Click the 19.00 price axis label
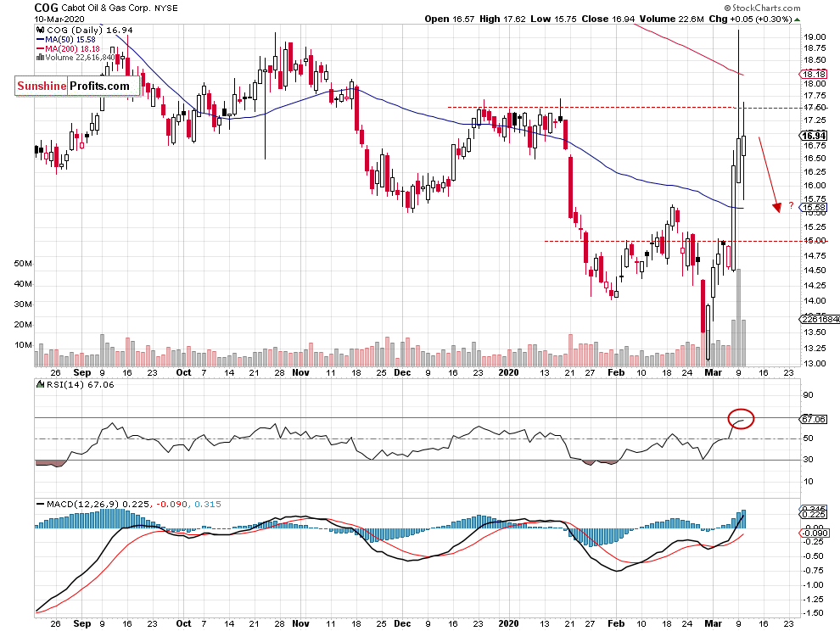 pos(815,37)
